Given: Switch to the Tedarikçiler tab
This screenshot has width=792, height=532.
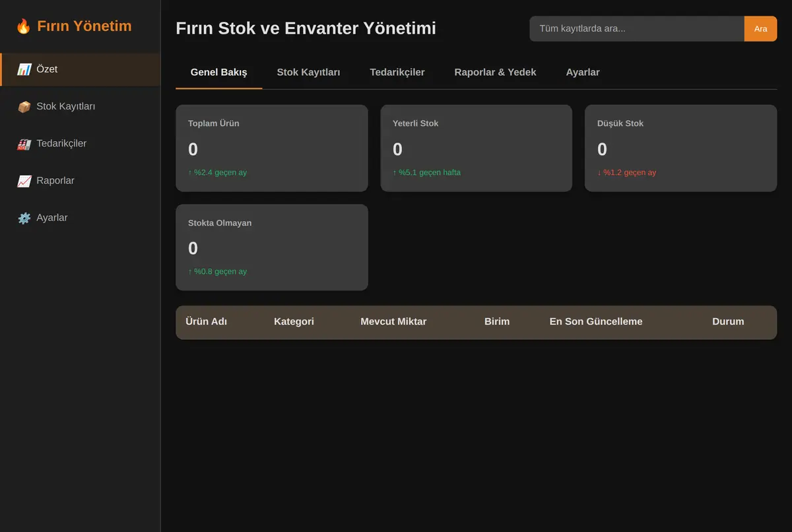Looking at the screenshot, I should (397, 72).
